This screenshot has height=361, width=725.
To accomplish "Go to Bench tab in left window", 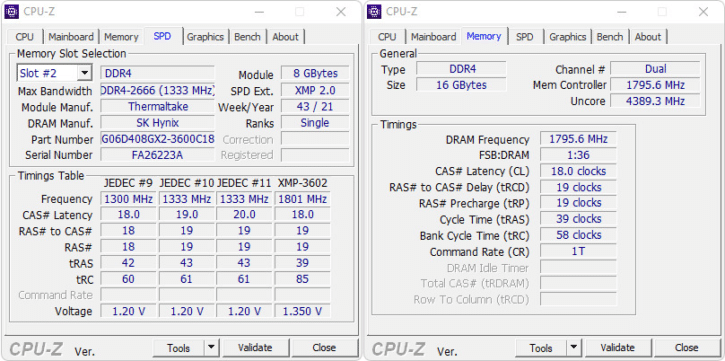I will 247,37.
